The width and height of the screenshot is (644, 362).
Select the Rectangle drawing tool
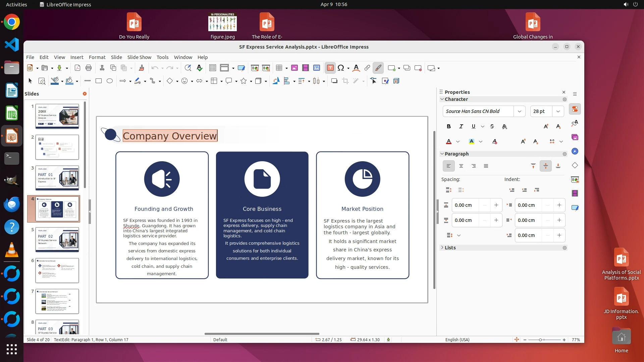click(x=99, y=81)
